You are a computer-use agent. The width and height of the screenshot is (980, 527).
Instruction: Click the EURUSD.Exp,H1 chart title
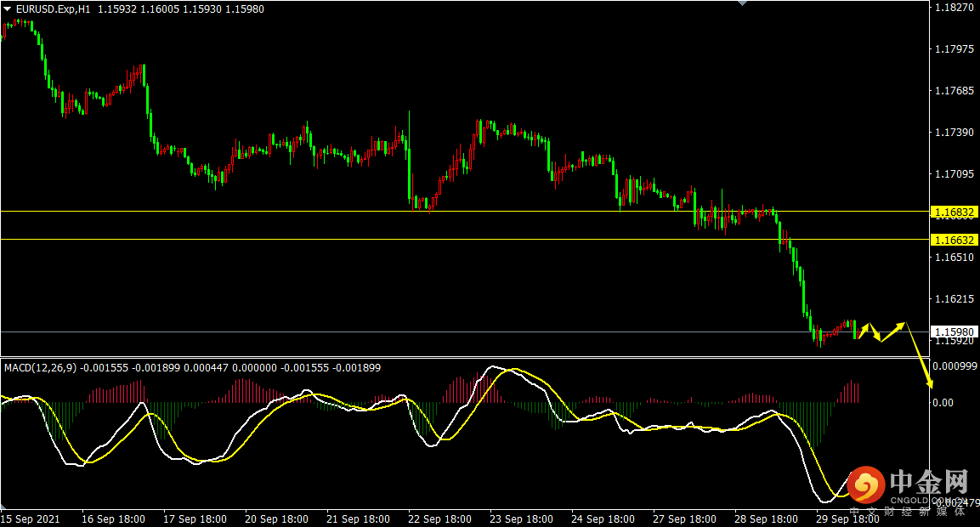click(54, 9)
